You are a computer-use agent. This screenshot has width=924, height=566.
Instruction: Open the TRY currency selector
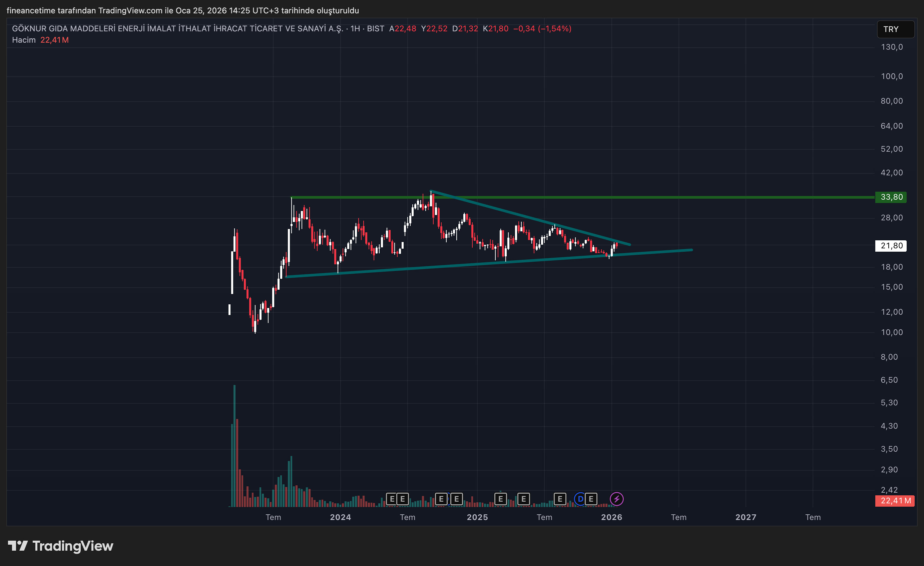pos(895,29)
